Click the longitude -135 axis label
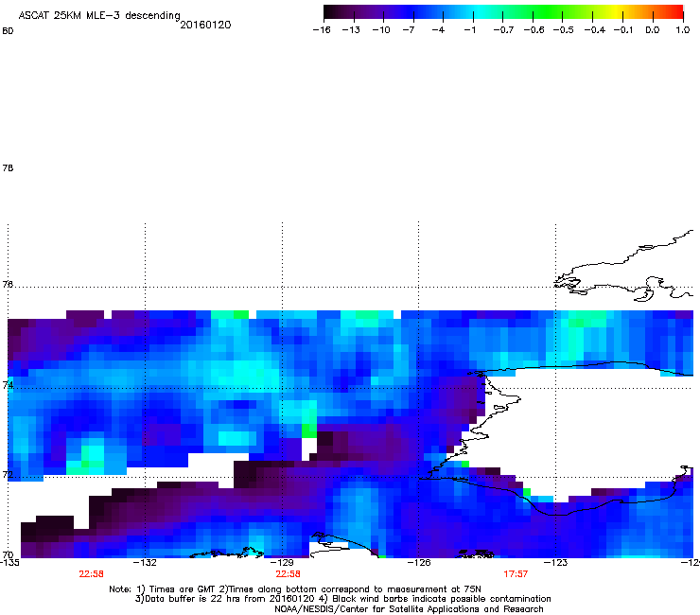 [x=9, y=562]
